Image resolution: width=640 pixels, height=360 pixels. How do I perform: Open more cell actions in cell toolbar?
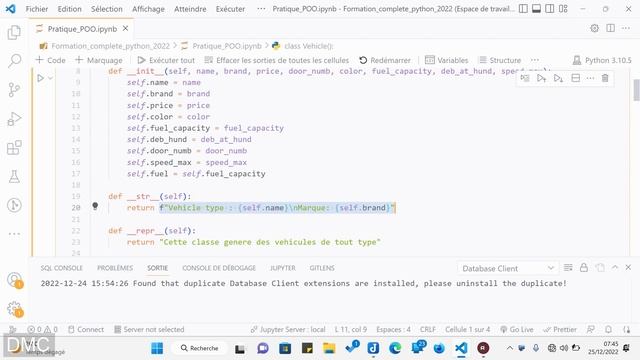pyautogui.click(x=590, y=78)
